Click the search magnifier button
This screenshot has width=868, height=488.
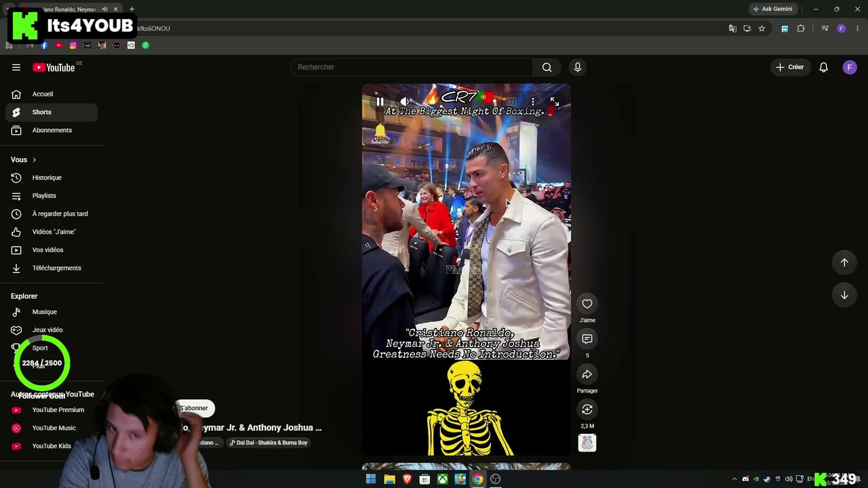click(547, 67)
